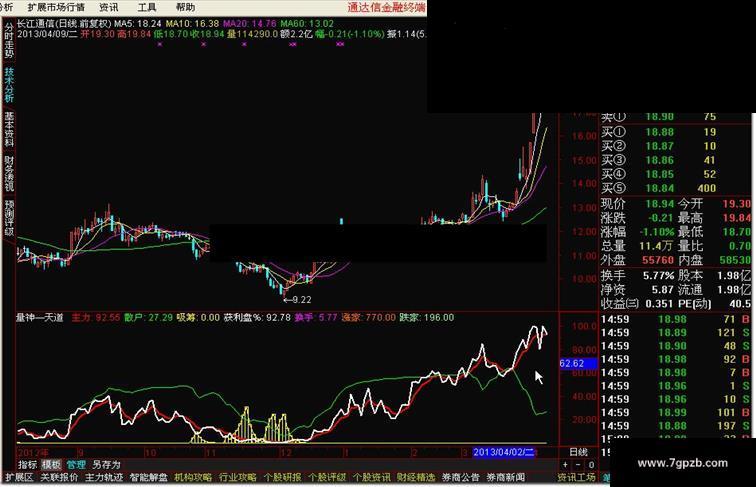Click the 总量 11.4万 quote field
This screenshot has height=487, width=756.
(x=636, y=246)
